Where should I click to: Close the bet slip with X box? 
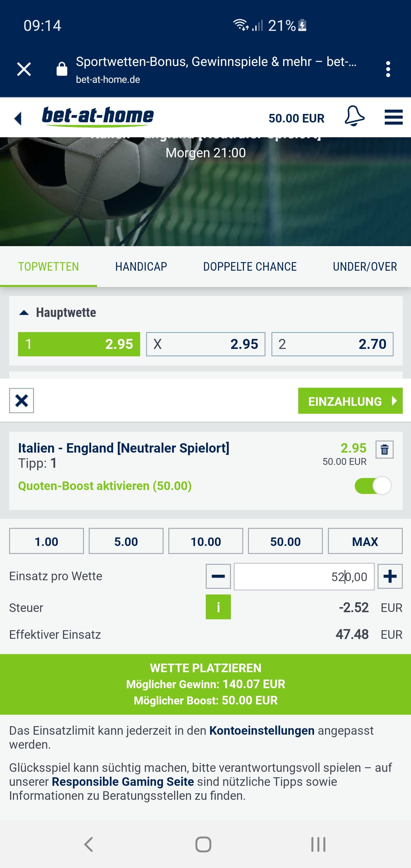coord(22,401)
